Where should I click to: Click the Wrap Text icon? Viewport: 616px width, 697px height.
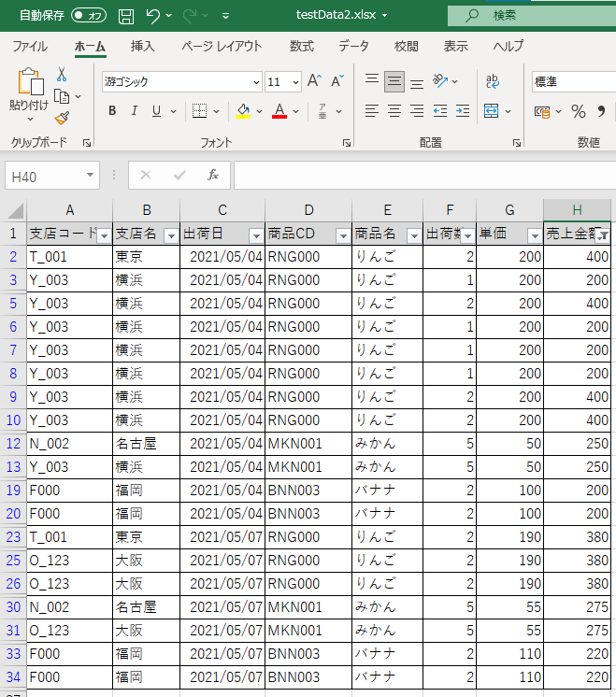493,81
